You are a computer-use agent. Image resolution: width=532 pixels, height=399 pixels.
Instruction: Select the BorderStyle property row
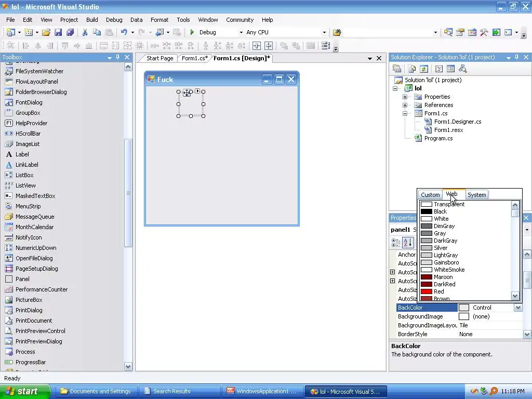[459, 334]
